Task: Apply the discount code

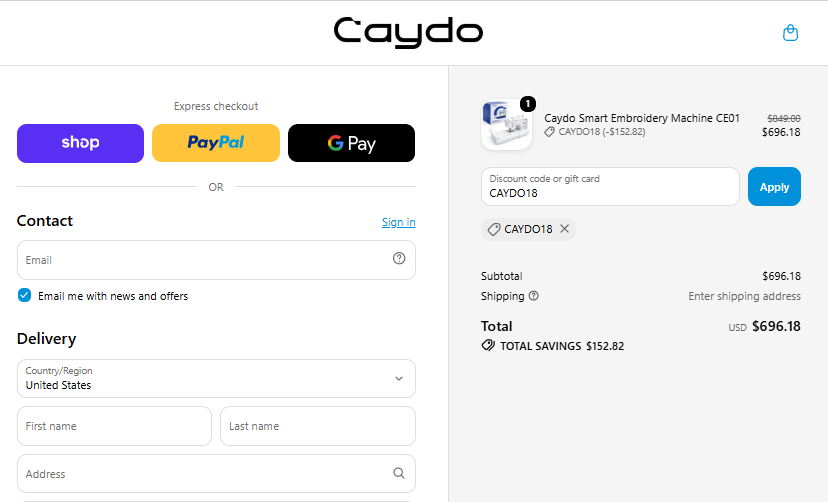Action: tap(774, 187)
